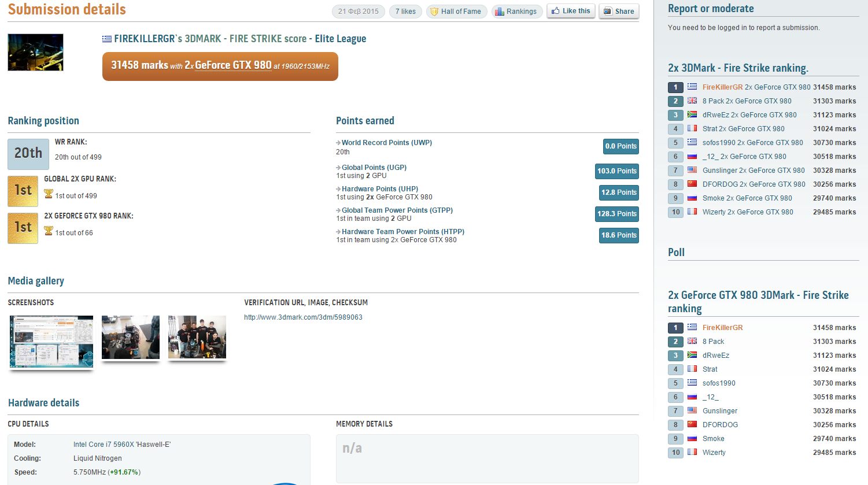Open Wizerty in the lower GTX 980 ranking

click(x=714, y=453)
